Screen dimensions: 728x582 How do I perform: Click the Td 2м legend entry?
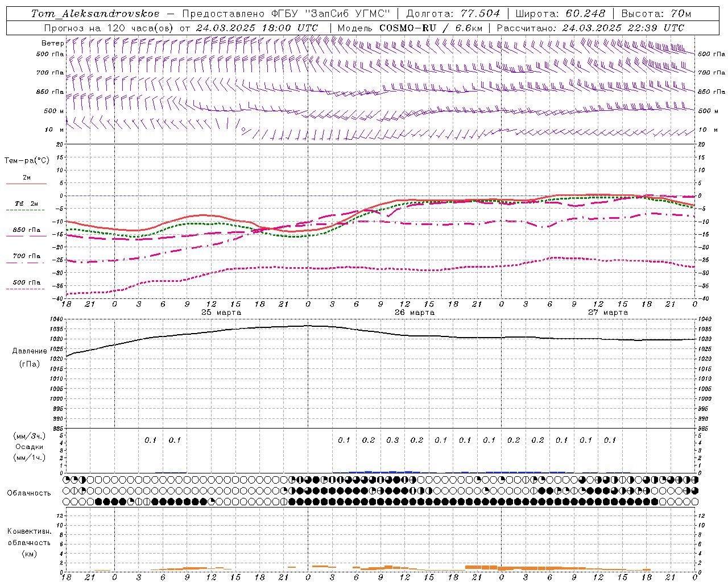[26, 203]
